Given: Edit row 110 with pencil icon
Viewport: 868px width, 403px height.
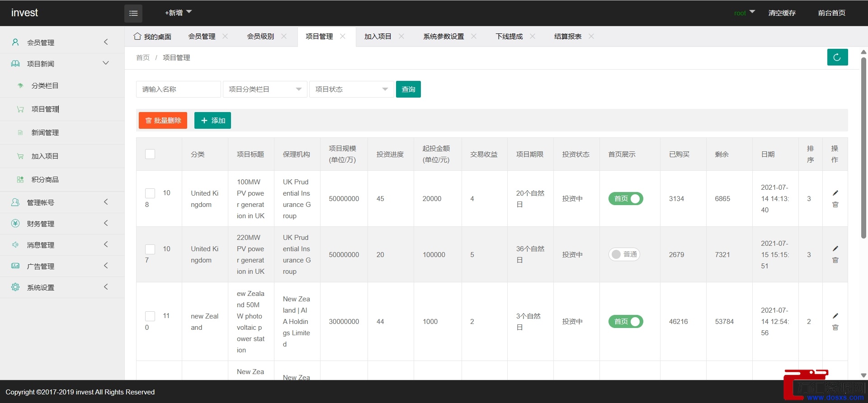Looking at the screenshot, I should point(835,316).
